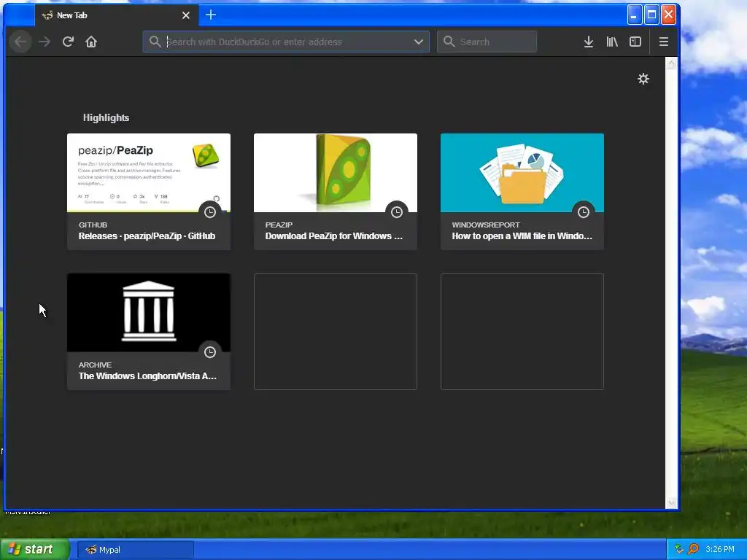Open link Download PeaZip for Windows
Image resolution: width=747 pixels, height=560 pixels.
click(333, 236)
